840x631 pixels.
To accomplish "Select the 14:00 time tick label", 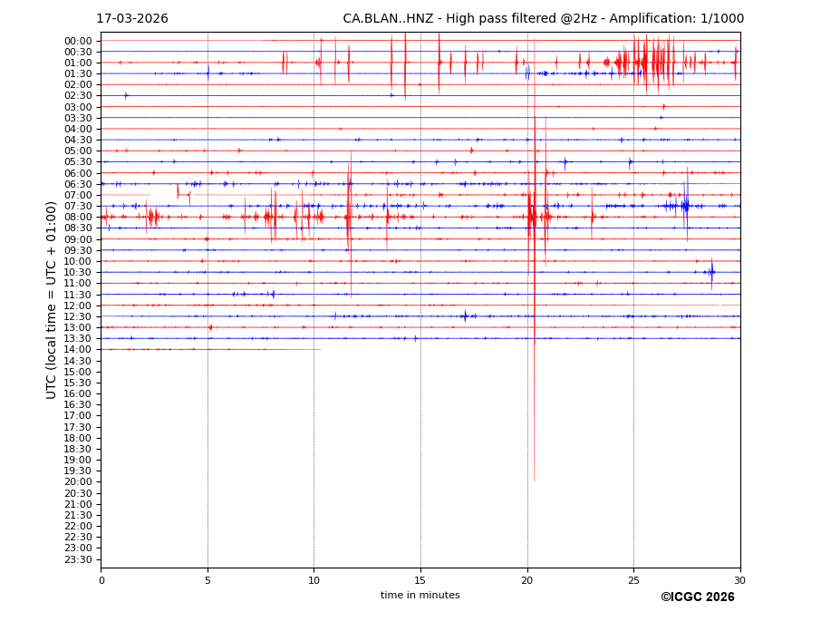I will pyautogui.click(x=78, y=350).
